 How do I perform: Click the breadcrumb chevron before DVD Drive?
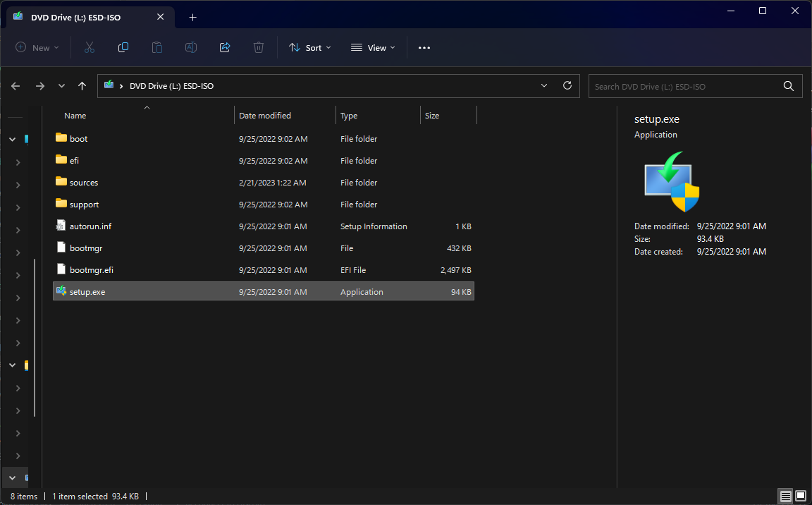coord(121,86)
